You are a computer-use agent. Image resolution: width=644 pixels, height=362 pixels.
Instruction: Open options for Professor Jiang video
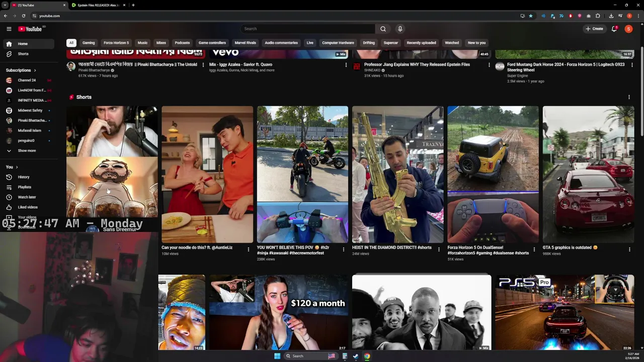[489, 65]
